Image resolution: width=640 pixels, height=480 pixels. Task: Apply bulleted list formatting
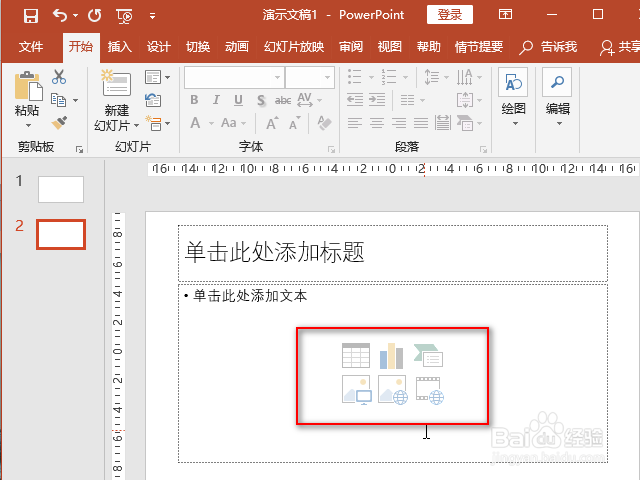pos(354,77)
